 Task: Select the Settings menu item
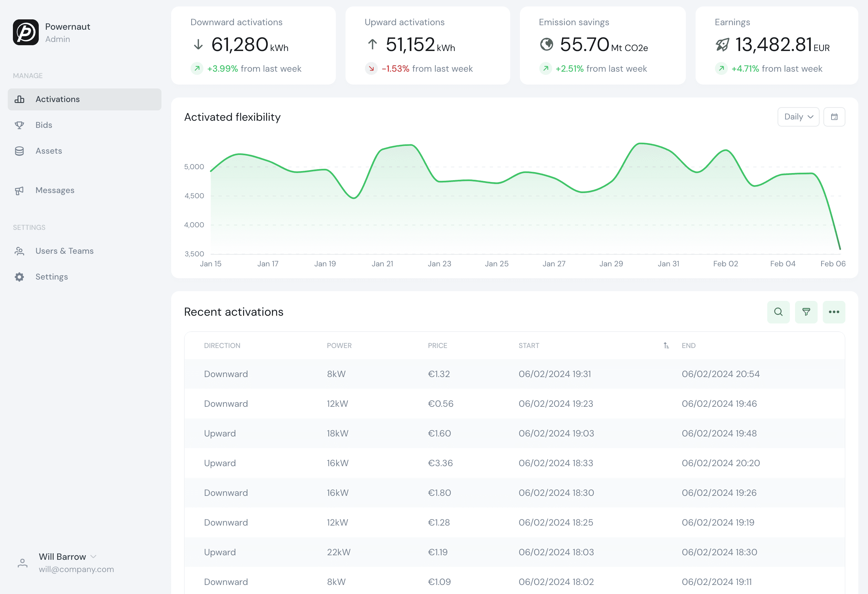pos(51,276)
